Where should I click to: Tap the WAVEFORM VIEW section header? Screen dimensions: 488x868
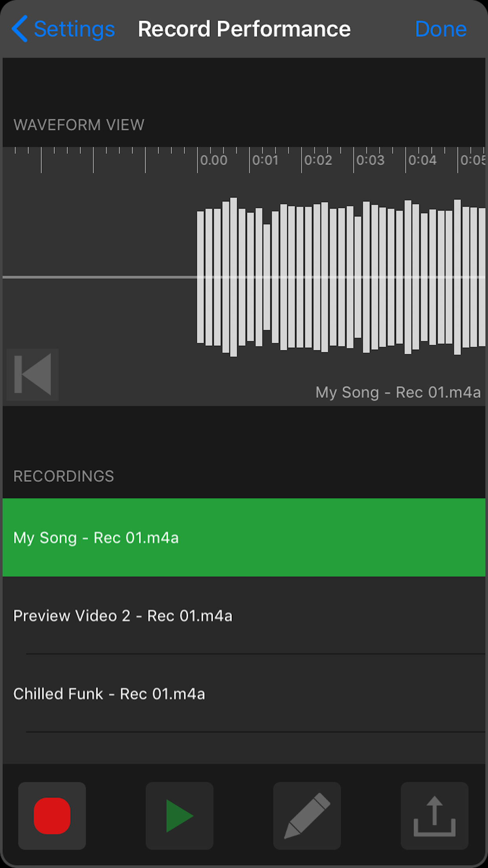pos(79,125)
